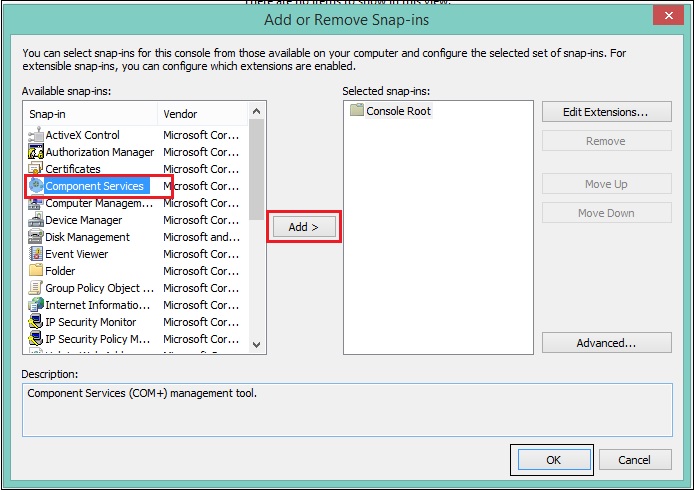The image size is (695, 490).
Task: Click the vendor cell for Disk Management
Action: click(x=202, y=237)
